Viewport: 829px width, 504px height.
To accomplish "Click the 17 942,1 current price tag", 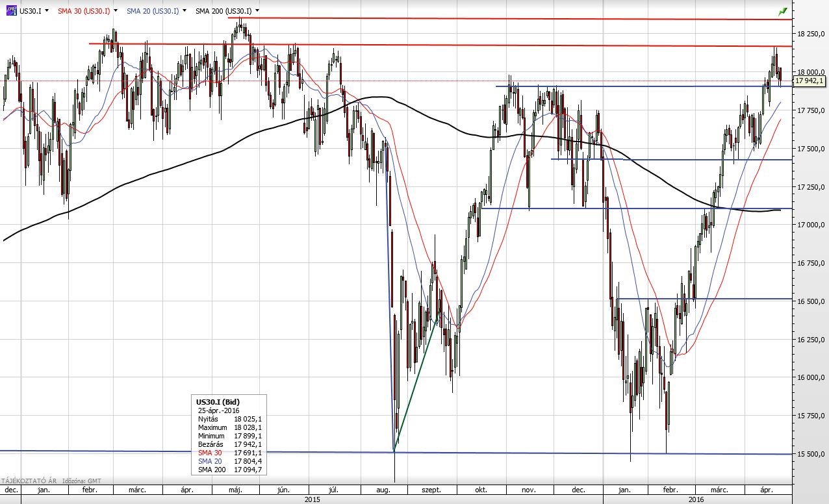I will pyautogui.click(x=810, y=81).
